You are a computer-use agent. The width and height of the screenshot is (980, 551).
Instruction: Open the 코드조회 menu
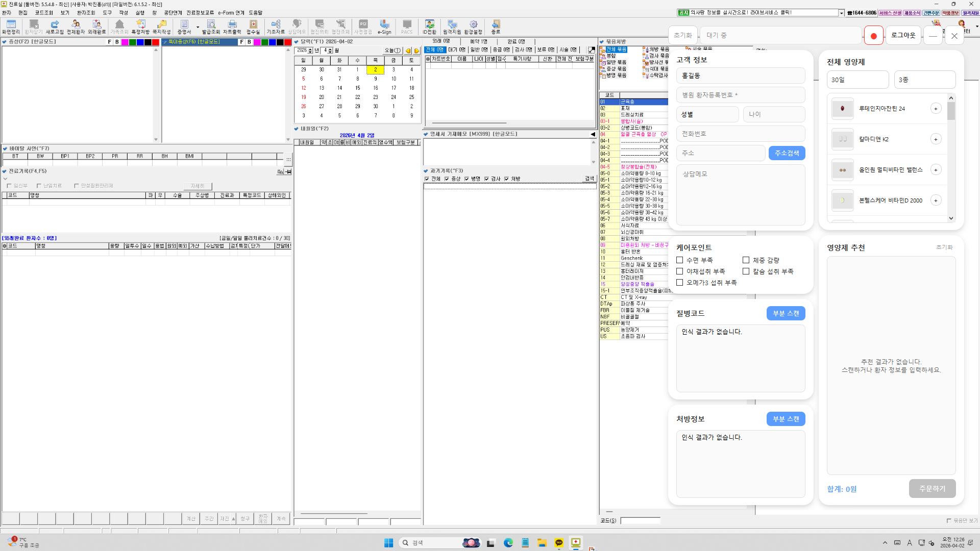tap(44, 13)
